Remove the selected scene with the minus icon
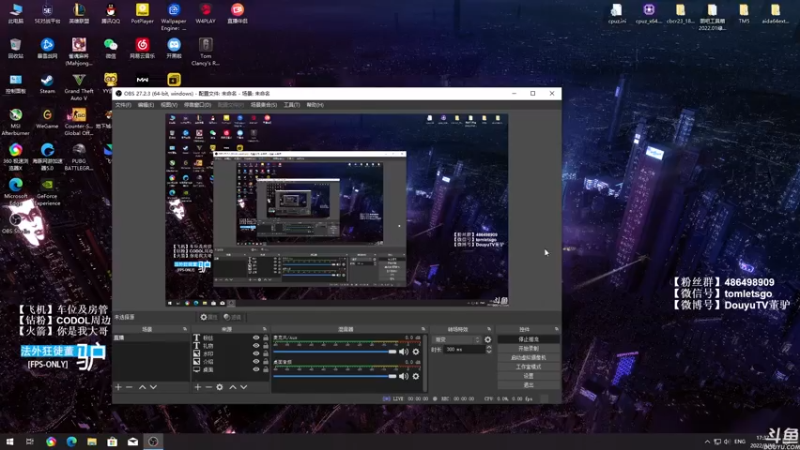The image size is (800, 450). click(x=129, y=387)
